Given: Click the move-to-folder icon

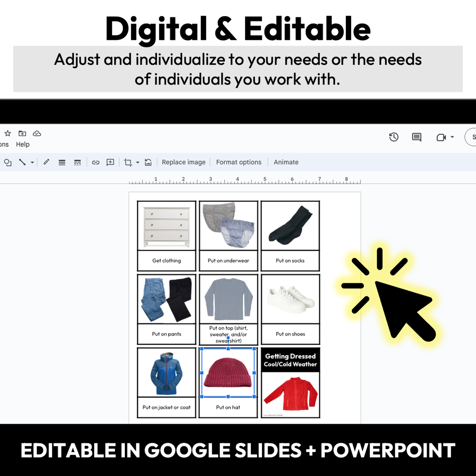Looking at the screenshot, I should pyautogui.click(x=22, y=134).
